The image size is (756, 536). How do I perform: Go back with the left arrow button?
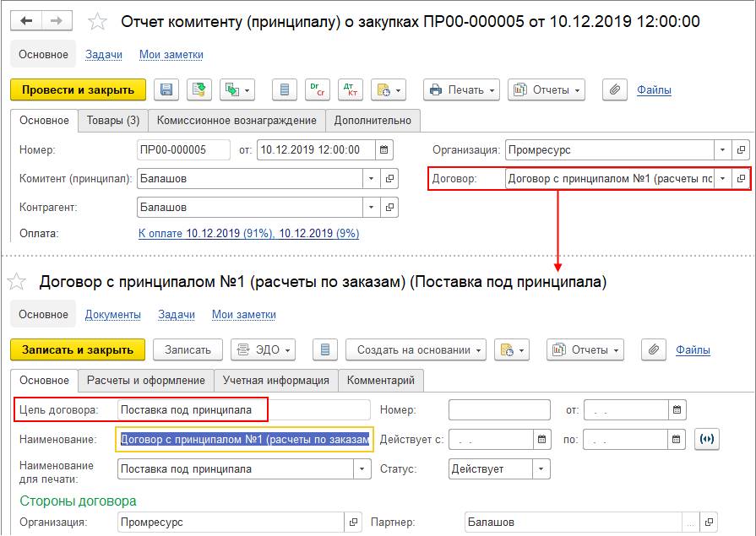click(x=26, y=21)
